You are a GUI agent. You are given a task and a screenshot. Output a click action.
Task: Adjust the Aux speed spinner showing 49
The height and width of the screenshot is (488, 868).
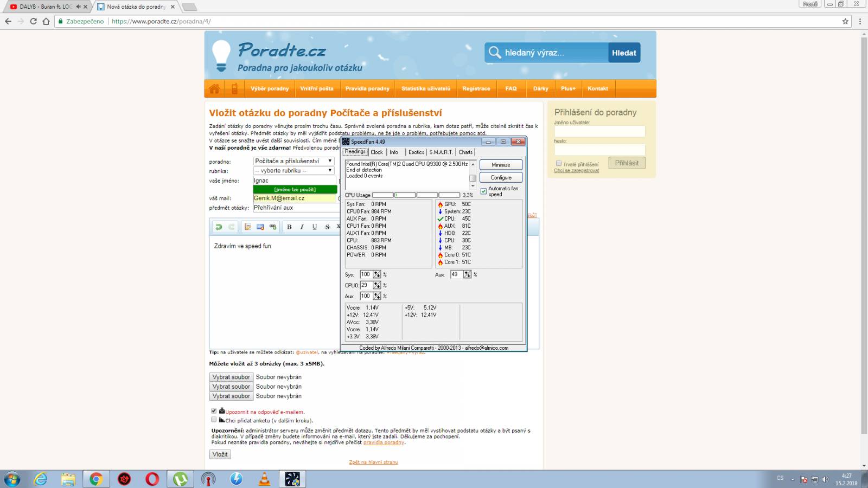click(467, 274)
